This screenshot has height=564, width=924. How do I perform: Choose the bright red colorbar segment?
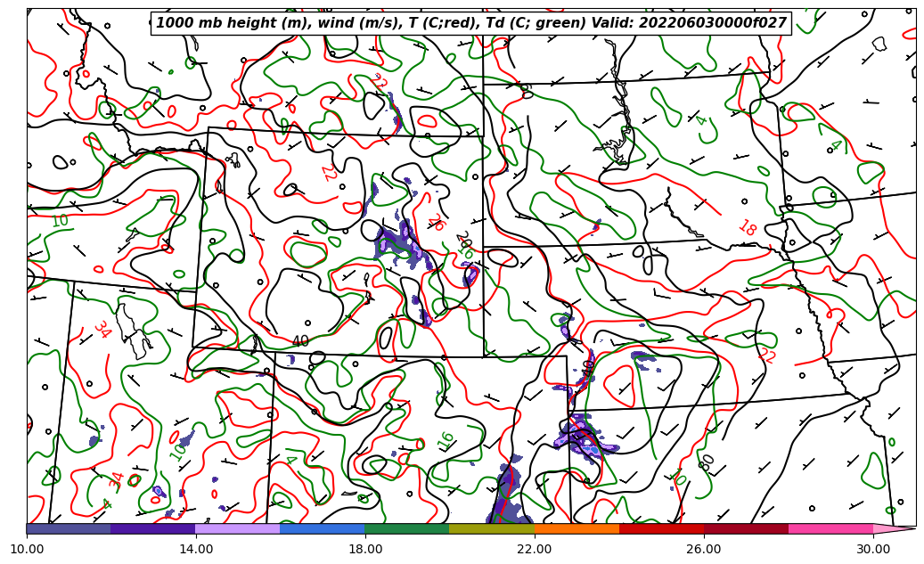(661, 528)
